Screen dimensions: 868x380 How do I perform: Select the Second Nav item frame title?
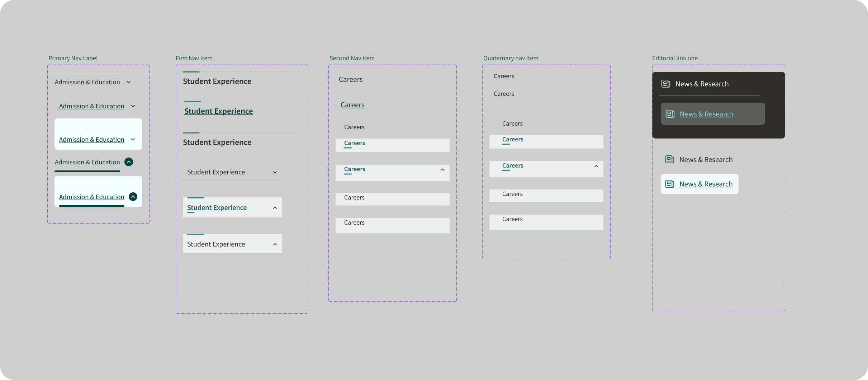point(352,58)
